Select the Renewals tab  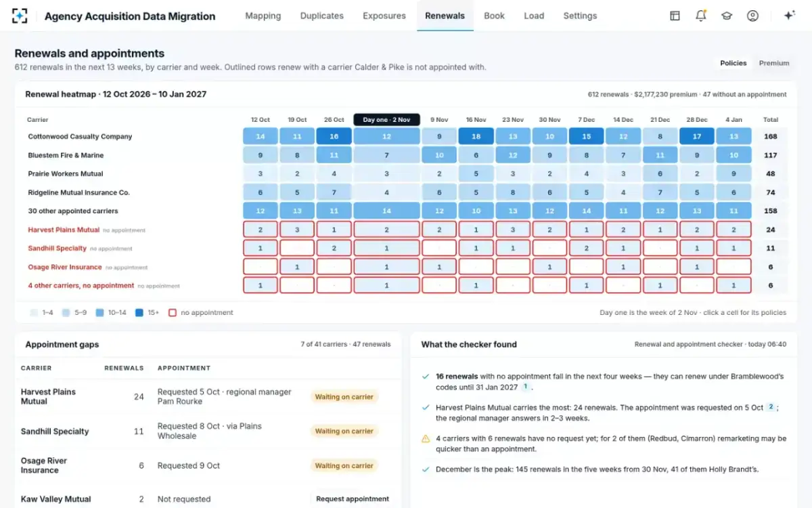click(445, 16)
